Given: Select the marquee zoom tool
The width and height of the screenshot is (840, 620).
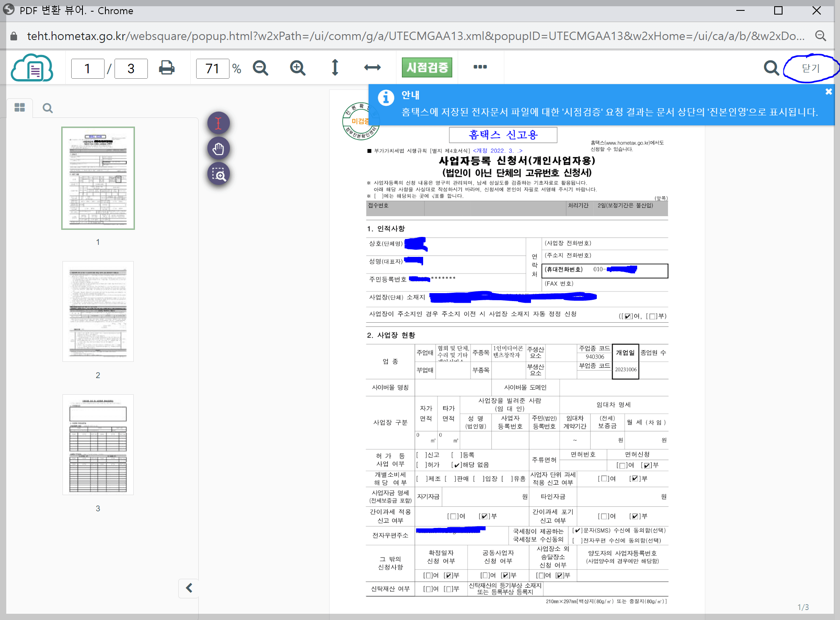Looking at the screenshot, I should (219, 174).
